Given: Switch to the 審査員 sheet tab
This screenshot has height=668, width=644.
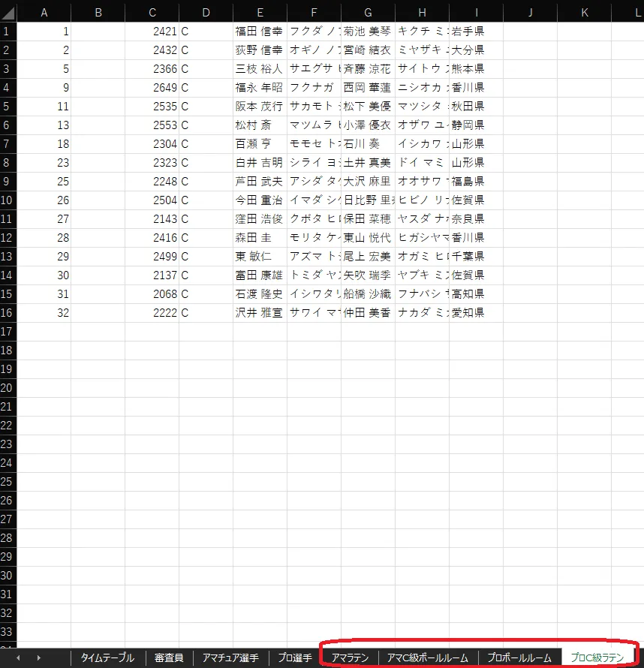Looking at the screenshot, I should (x=169, y=657).
